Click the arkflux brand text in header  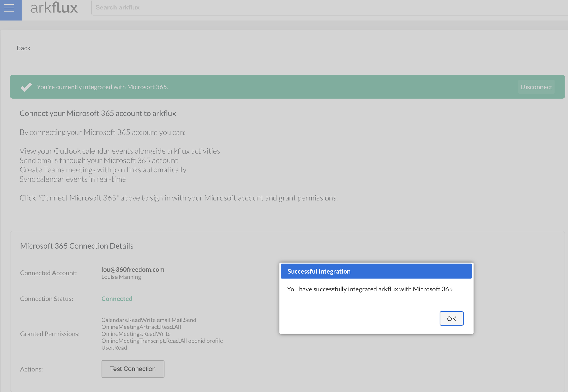click(54, 8)
